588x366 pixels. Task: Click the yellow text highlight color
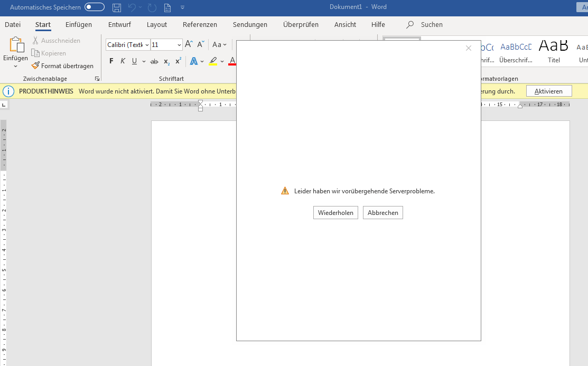pyautogui.click(x=213, y=61)
